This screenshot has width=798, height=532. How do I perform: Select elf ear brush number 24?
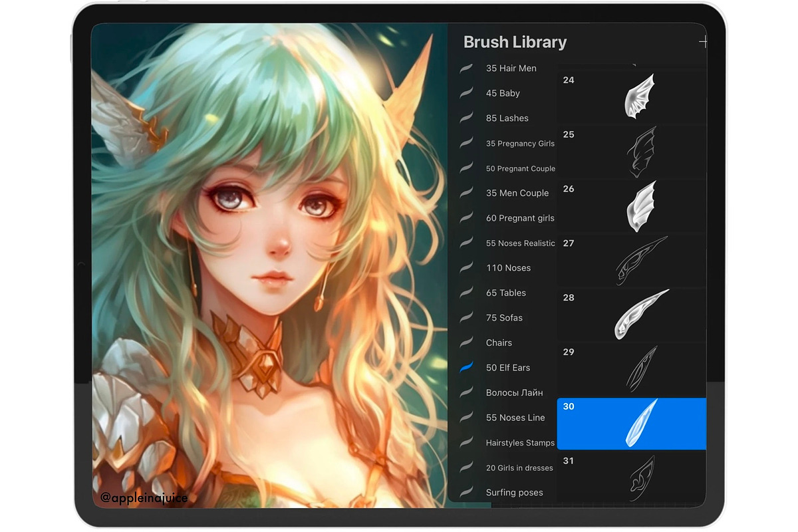click(x=631, y=98)
